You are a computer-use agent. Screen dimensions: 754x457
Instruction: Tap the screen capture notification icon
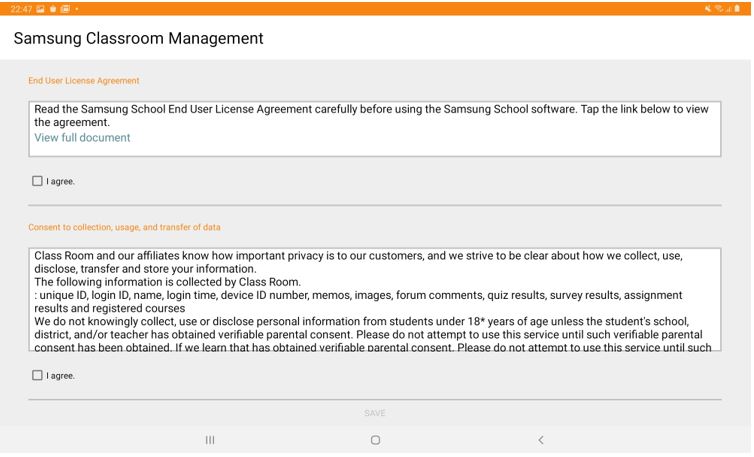coord(64,8)
